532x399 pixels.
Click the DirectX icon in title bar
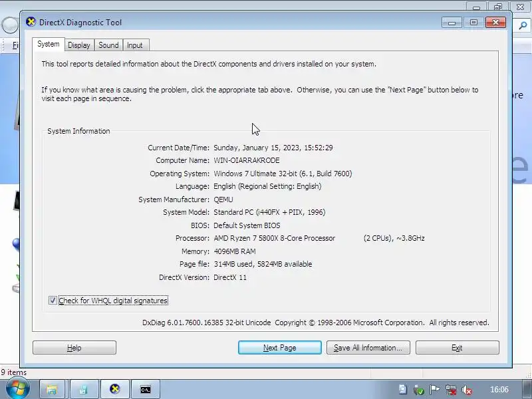coord(31,22)
